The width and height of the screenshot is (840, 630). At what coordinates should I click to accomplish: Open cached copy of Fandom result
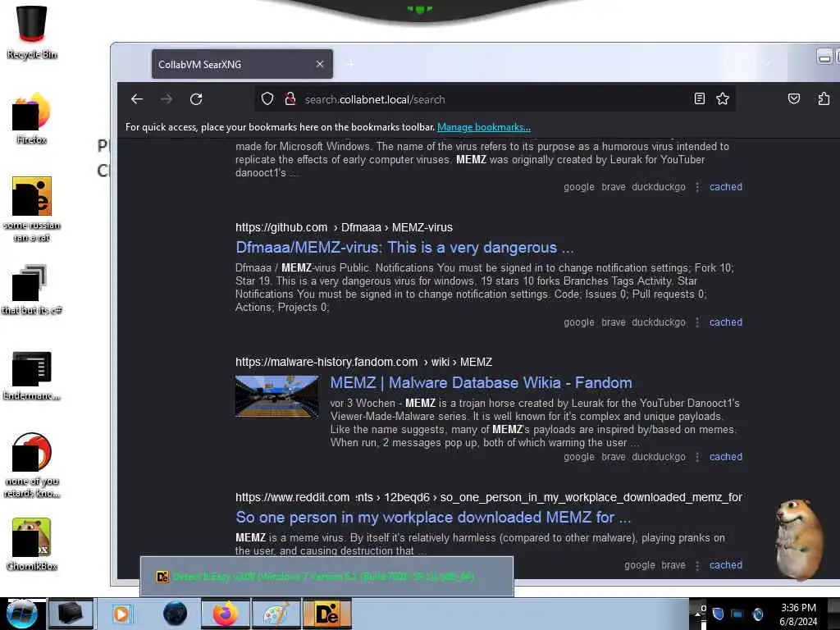click(x=726, y=457)
